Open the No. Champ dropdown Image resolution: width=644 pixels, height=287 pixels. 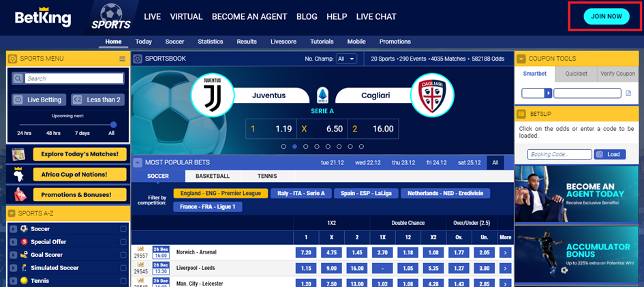click(346, 59)
